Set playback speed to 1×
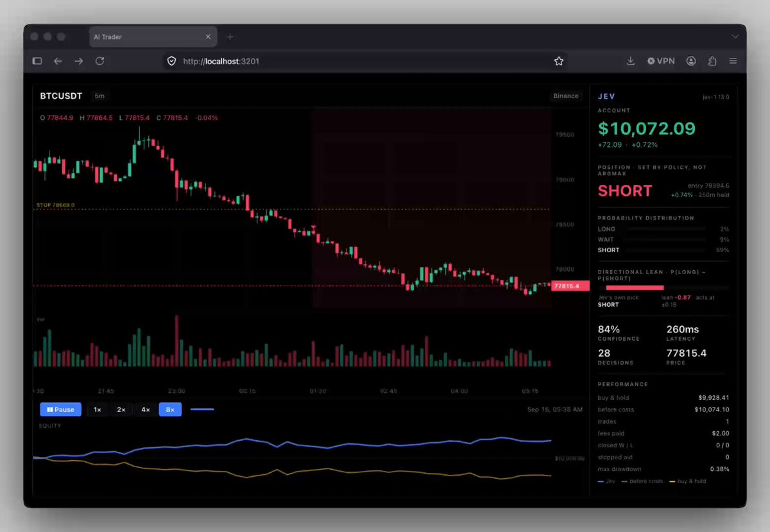Screen dimensions: 770x532 point(97,409)
